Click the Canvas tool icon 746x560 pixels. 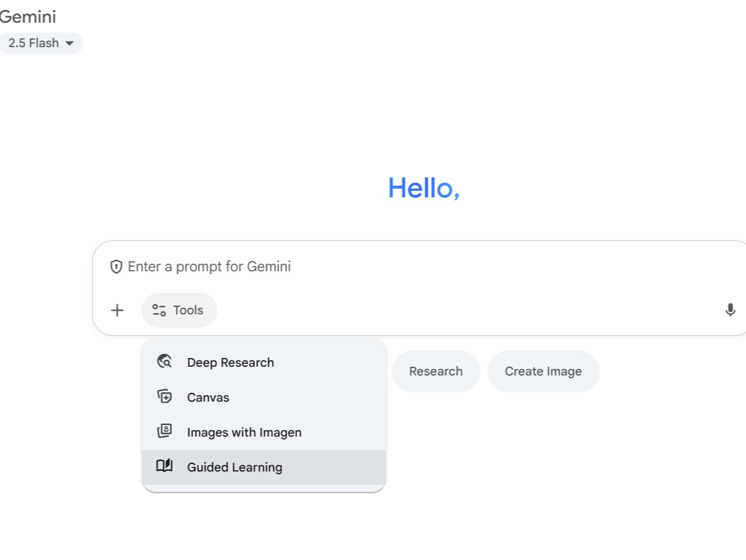[x=164, y=396]
